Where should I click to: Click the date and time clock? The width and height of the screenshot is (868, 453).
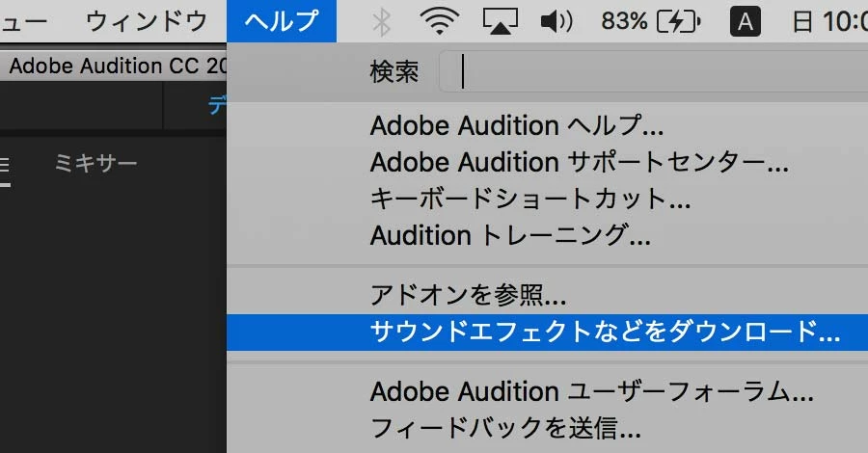pos(829,22)
